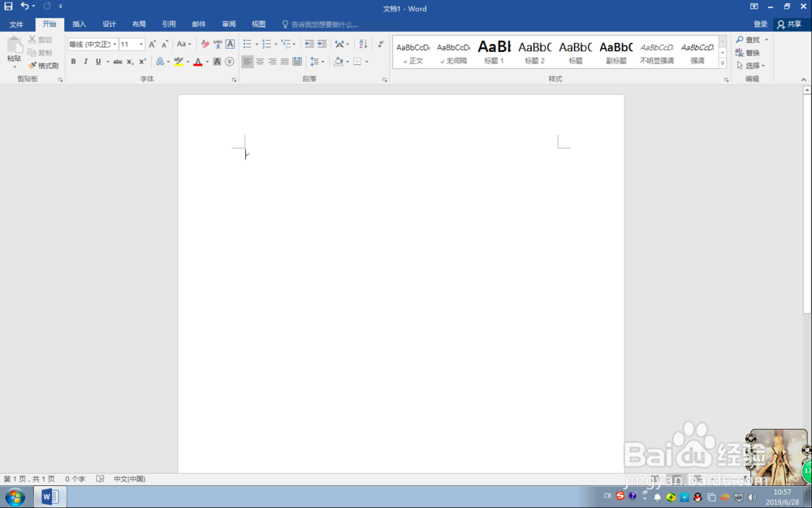Apply underline to text
Image resolution: width=812 pixels, height=508 pixels.
click(x=97, y=61)
